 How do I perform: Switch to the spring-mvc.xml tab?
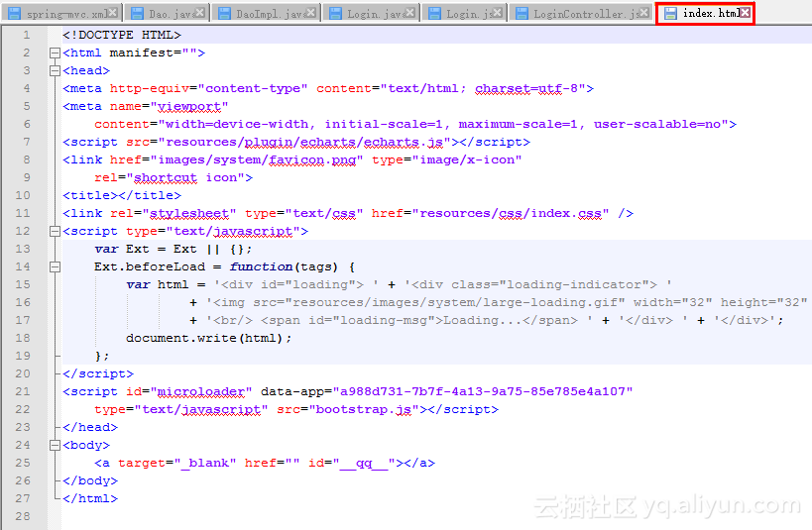(x=62, y=14)
